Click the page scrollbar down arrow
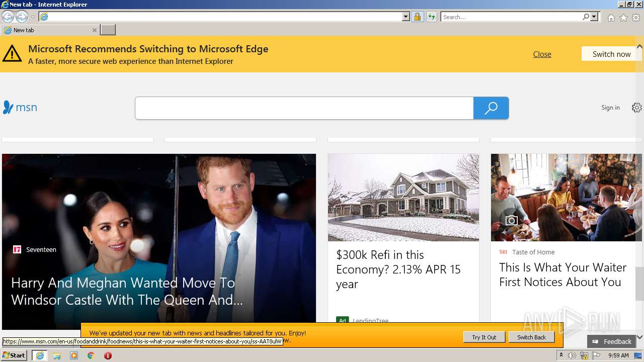This screenshot has width=644, height=362. coord(639,337)
